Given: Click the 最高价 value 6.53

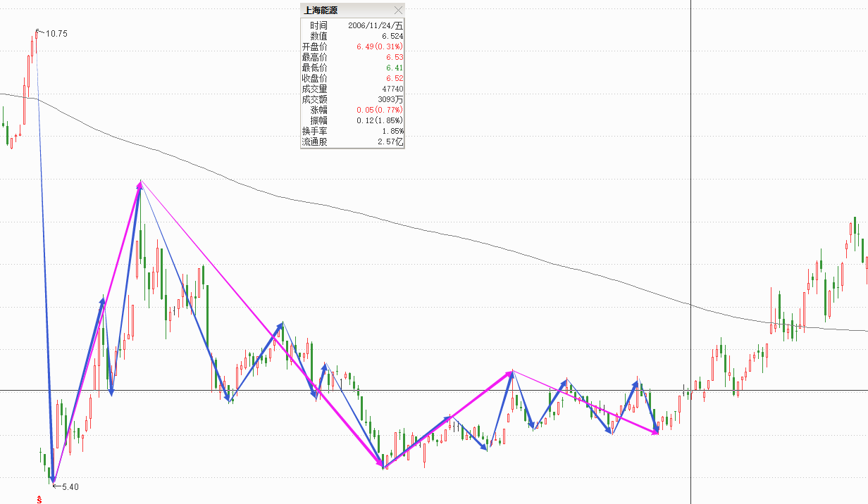Looking at the screenshot, I should 395,57.
